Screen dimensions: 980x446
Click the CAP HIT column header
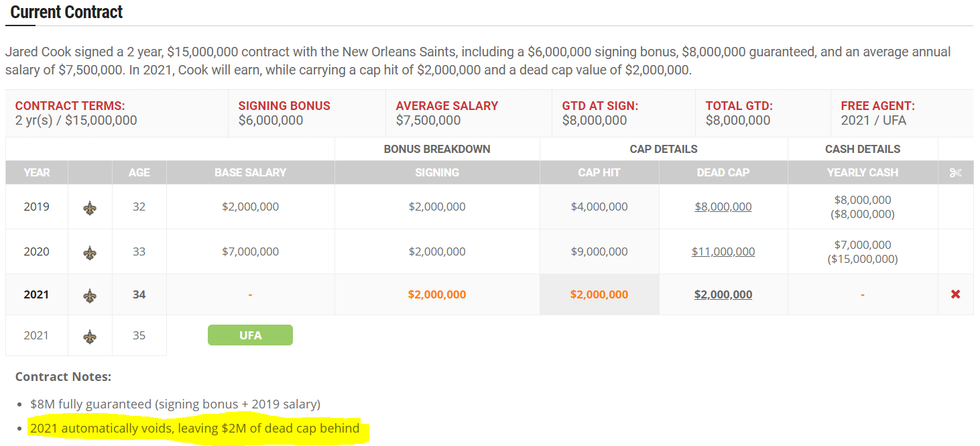click(599, 172)
